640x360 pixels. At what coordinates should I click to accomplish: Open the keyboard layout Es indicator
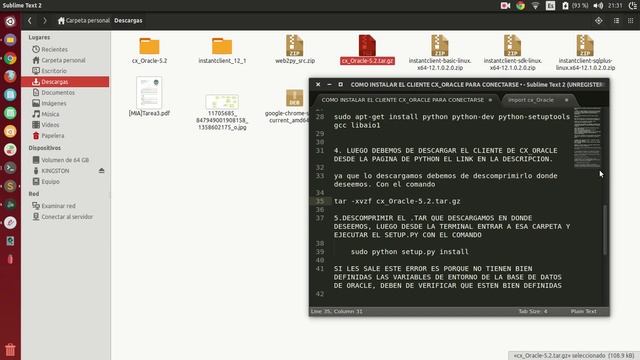pyautogui.click(x=550, y=5)
